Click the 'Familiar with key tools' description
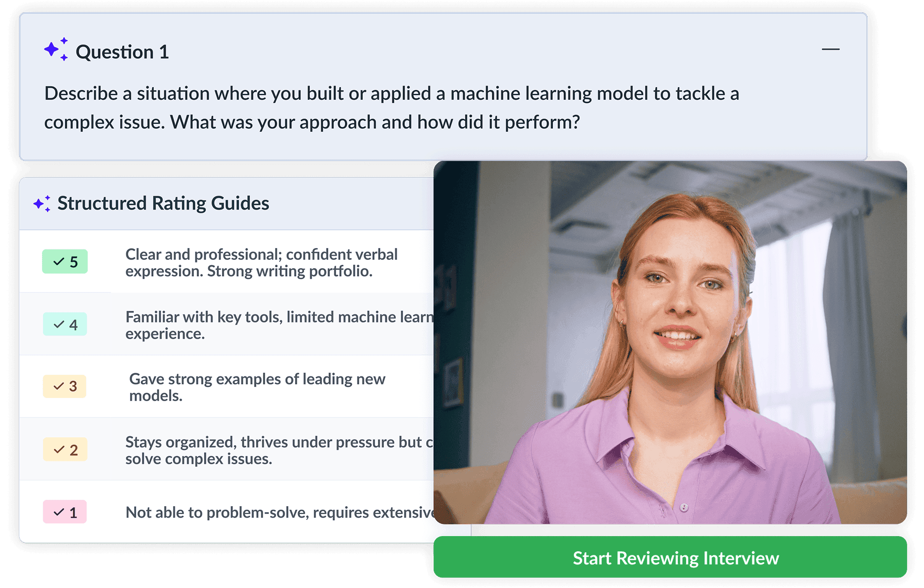This screenshot has height=588, width=924. (279, 325)
